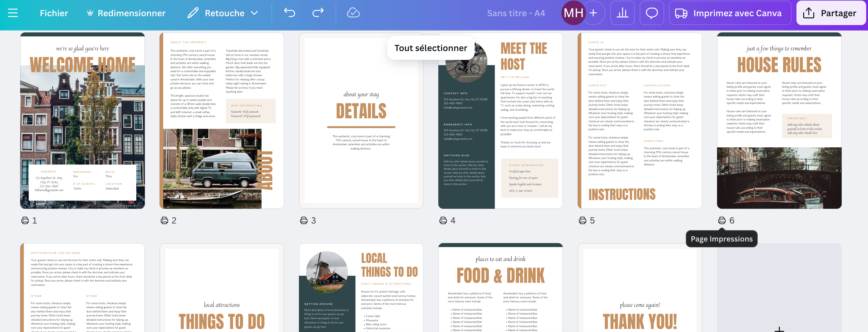Click the printer icon below the MEET THE HOST page
The width and height of the screenshot is (868, 332).
[443, 221]
